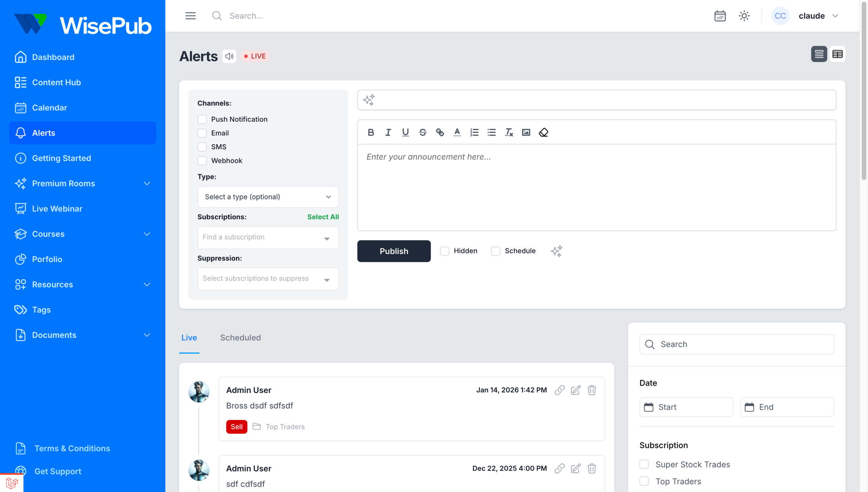The width and height of the screenshot is (868, 492).
Task: Open the insert link tool
Action: point(440,132)
